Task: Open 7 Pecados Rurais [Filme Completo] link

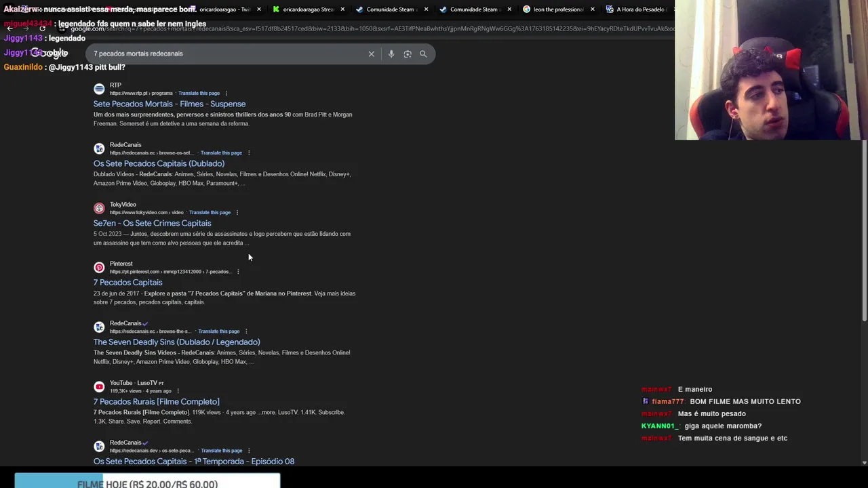Action: [156, 402]
